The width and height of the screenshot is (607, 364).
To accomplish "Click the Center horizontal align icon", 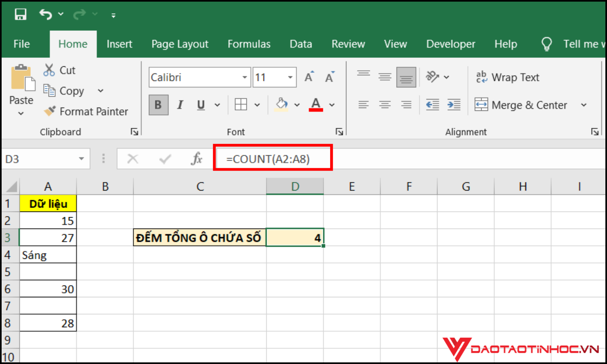I will 384,105.
